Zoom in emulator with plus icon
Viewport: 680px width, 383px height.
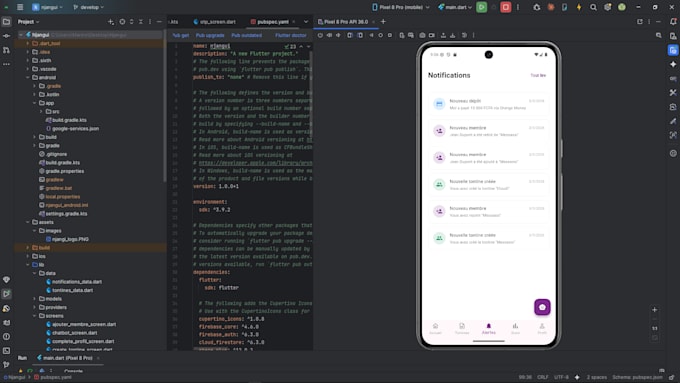click(654, 310)
